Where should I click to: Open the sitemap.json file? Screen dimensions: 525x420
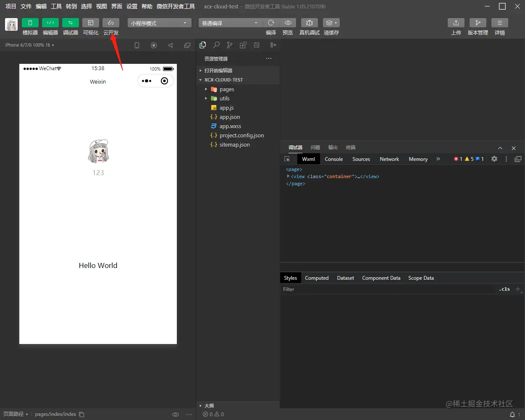click(x=238, y=144)
